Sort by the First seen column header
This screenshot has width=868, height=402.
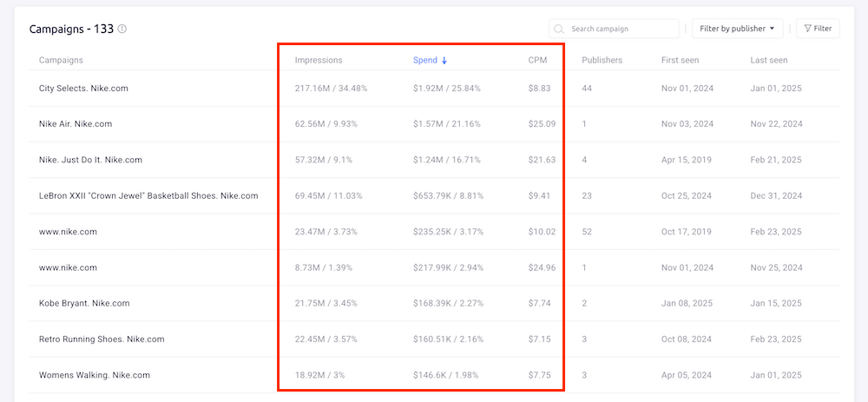click(680, 61)
